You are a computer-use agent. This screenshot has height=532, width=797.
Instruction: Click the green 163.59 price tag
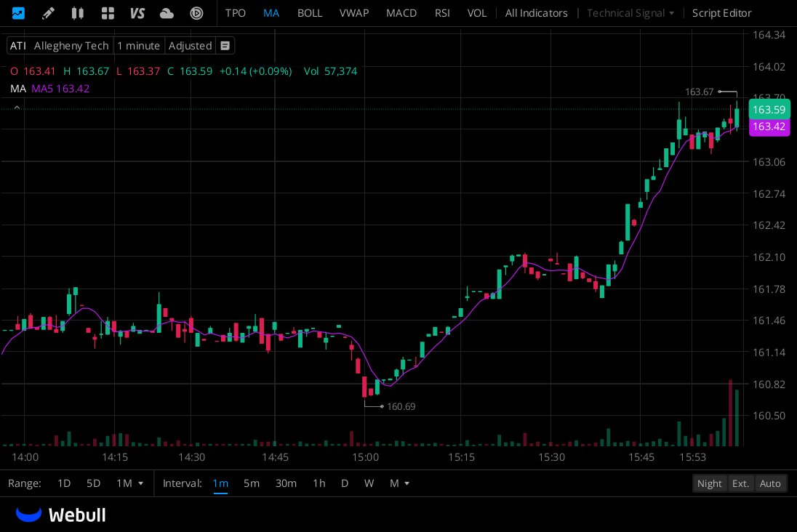tap(769, 110)
